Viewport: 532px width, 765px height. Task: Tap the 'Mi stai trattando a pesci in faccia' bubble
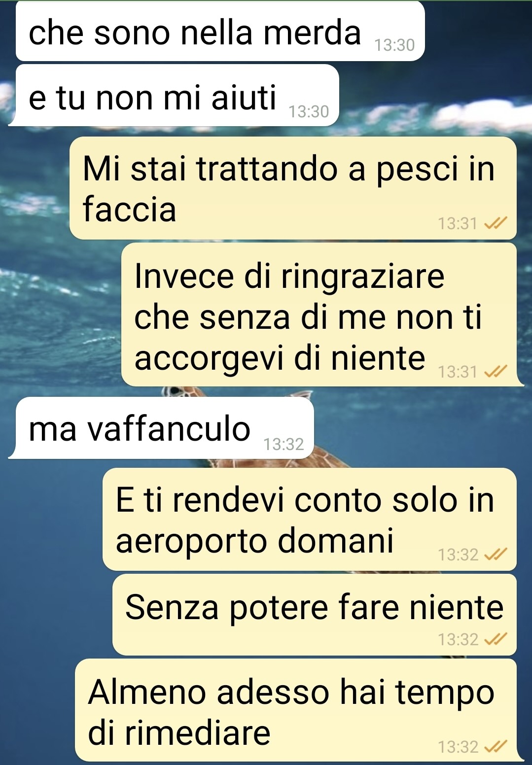pyautogui.click(x=293, y=188)
